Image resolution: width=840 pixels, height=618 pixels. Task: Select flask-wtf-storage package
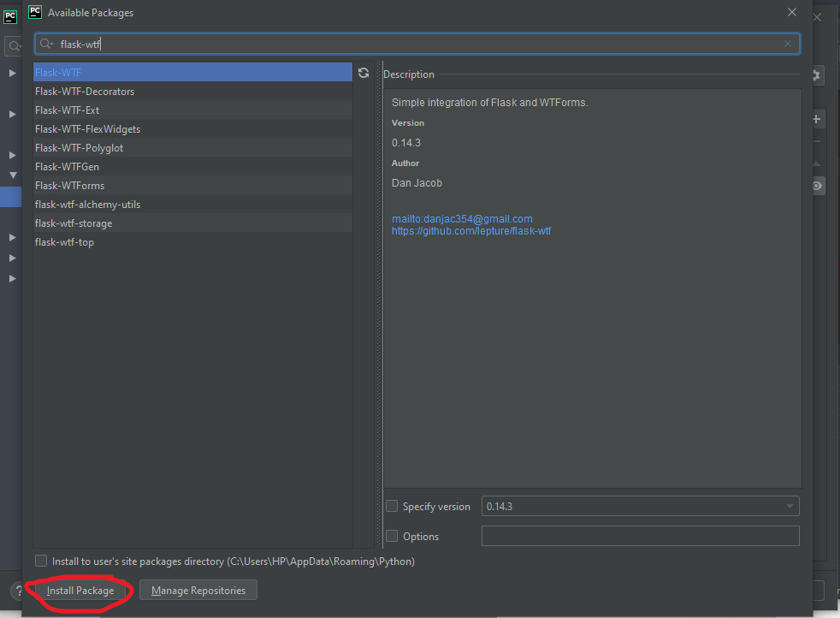click(192, 223)
